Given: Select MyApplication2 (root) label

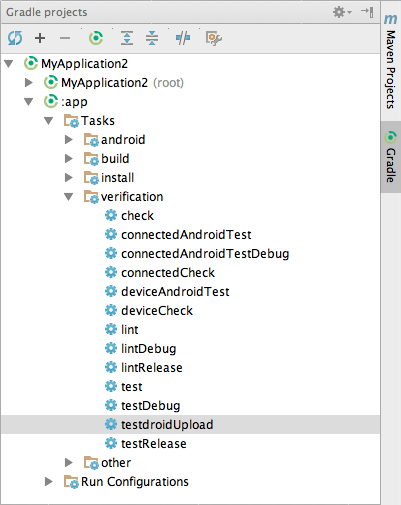Looking at the screenshot, I should click(x=122, y=83).
